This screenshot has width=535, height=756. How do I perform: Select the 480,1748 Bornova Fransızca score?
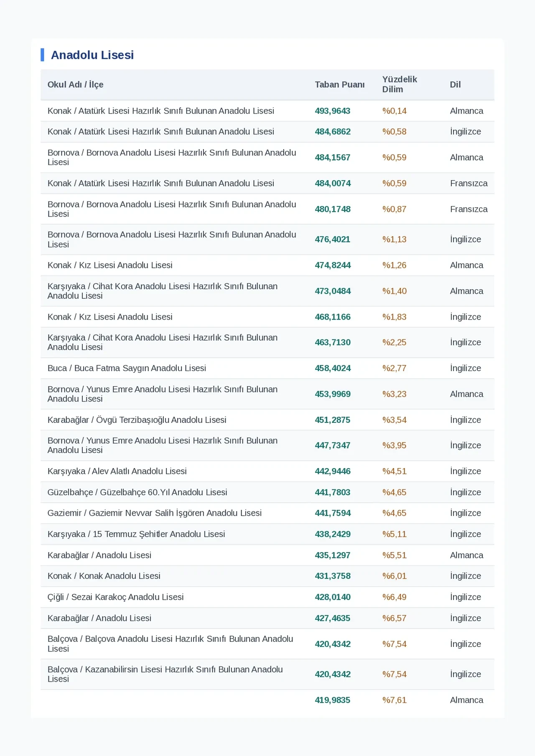click(x=333, y=209)
